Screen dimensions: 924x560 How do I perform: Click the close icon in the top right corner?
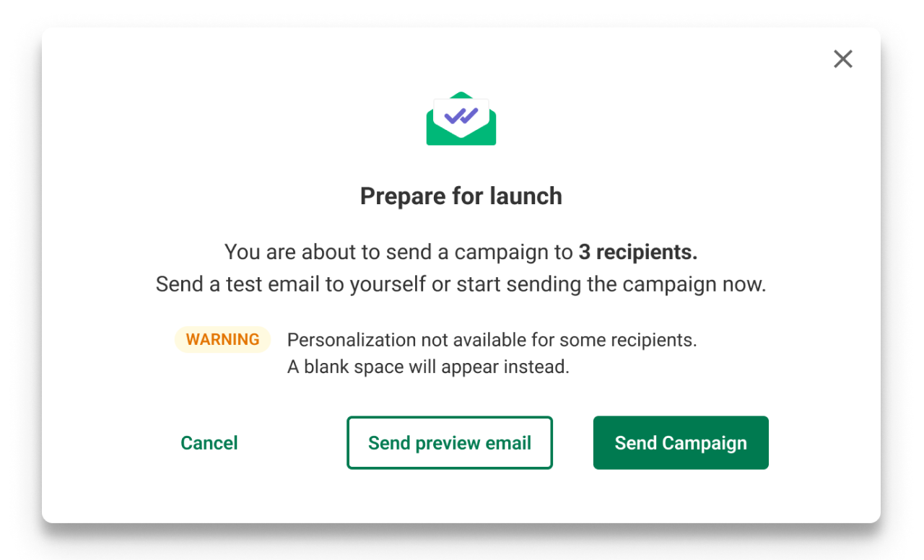tap(842, 58)
